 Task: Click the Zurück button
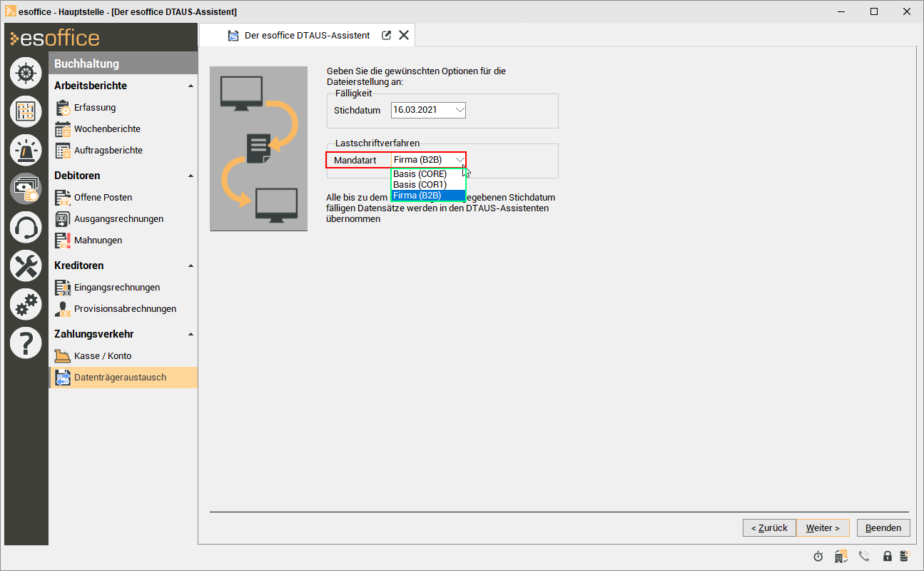point(769,528)
